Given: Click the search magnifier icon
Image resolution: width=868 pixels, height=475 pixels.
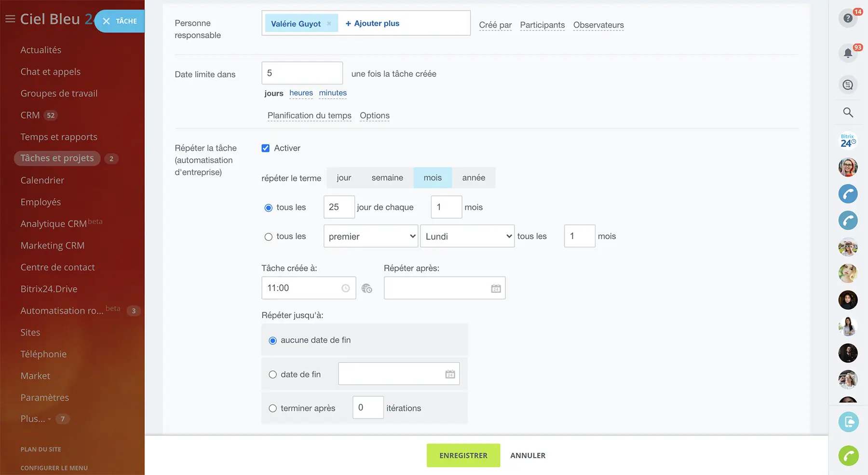Looking at the screenshot, I should tap(848, 112).
